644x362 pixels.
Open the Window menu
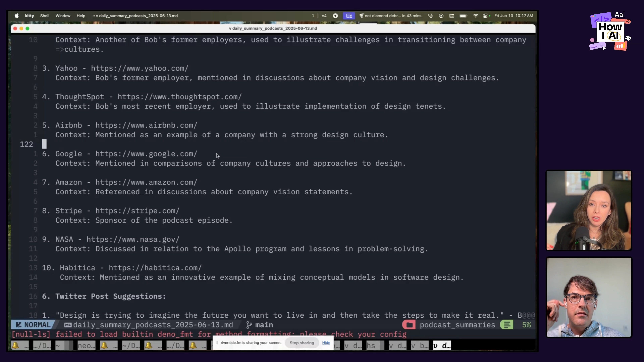(63, 16)
